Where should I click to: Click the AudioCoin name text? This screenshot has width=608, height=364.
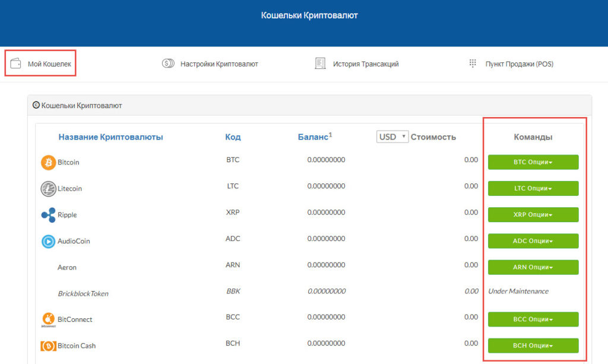[x=74, y=241]
